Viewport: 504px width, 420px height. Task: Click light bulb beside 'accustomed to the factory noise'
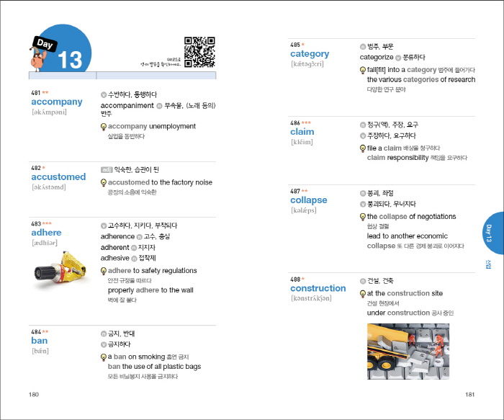pos(104,183)
